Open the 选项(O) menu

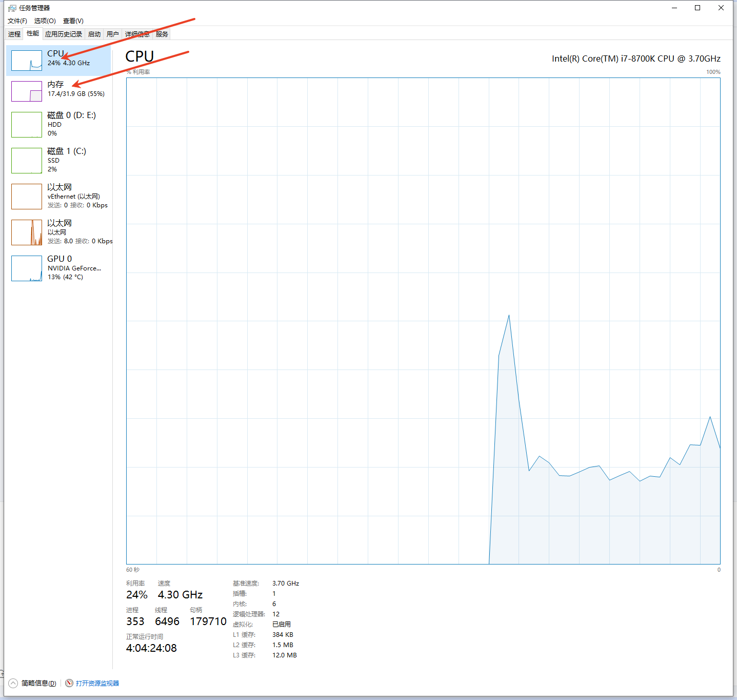click(45, 21)
